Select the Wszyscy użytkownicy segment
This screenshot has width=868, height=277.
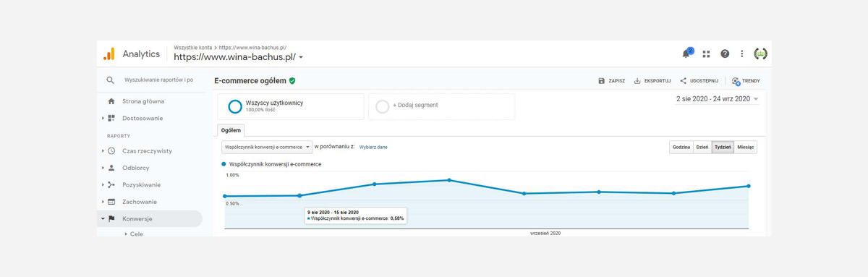click(x=291, y=106)
